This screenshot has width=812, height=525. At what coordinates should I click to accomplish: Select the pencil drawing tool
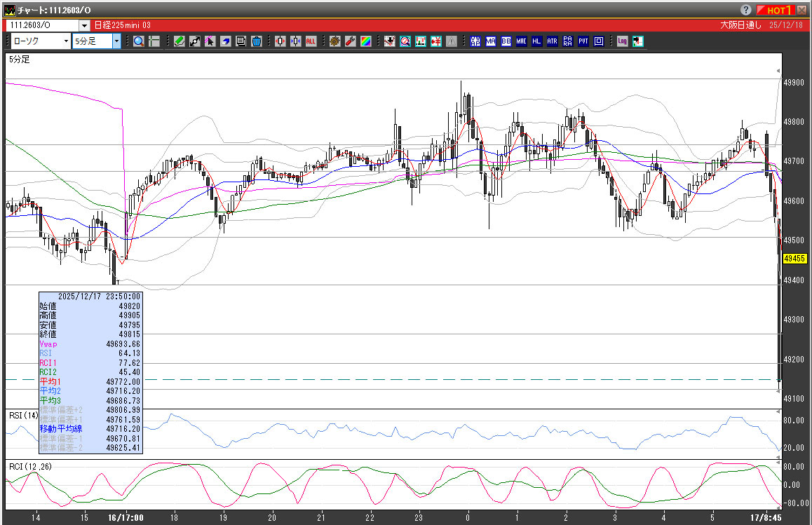coord(180,41)
